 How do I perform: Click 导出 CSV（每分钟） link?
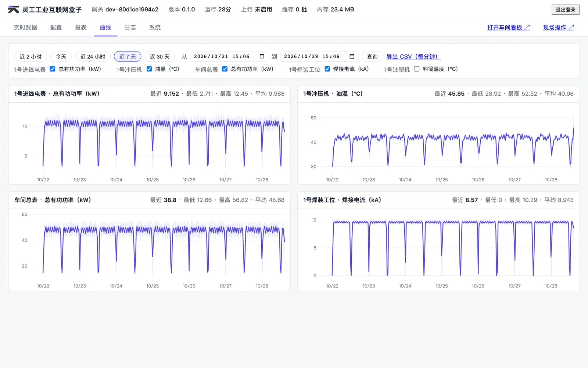(x=413, y=57)
